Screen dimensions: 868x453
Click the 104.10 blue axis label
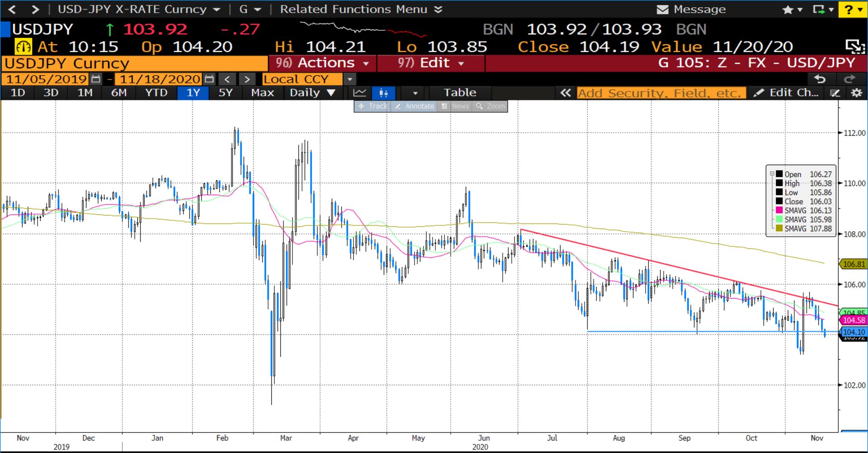point(853,332)
